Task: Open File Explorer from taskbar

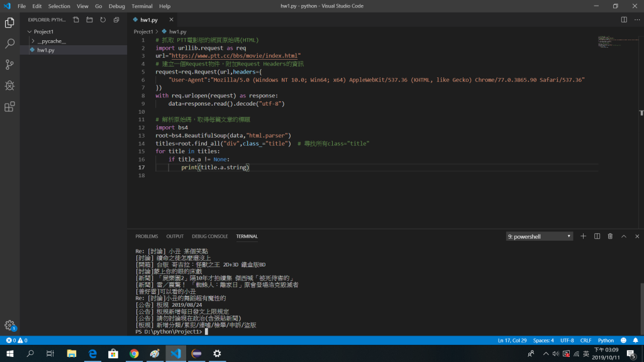Action: (x=72, y=353)
